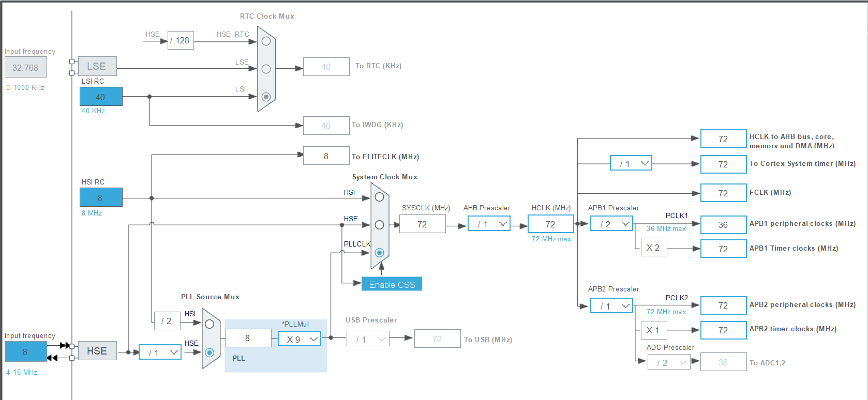Click the LSE input frequency 32.768 field
The image size is (868, 400).
point(25,67)
